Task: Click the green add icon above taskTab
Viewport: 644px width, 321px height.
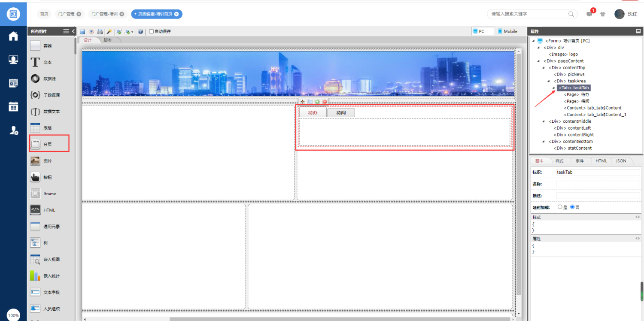Action: point(317,102)
